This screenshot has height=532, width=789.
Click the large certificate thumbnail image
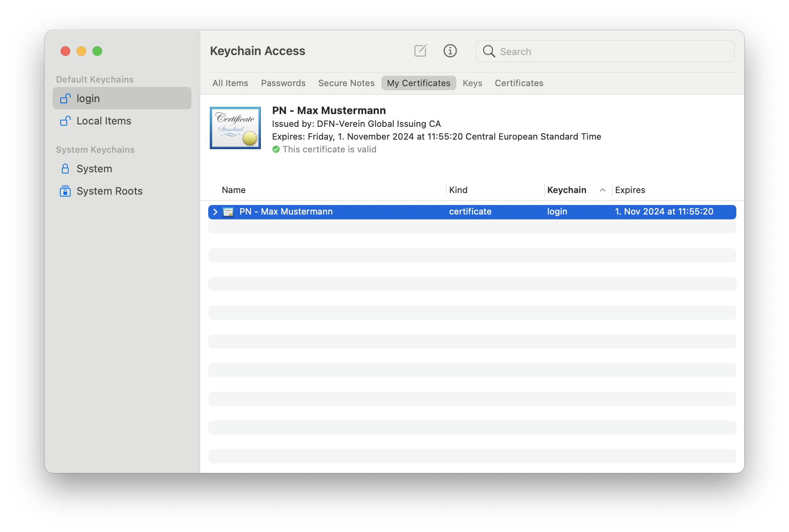click(x=235, y=128)
